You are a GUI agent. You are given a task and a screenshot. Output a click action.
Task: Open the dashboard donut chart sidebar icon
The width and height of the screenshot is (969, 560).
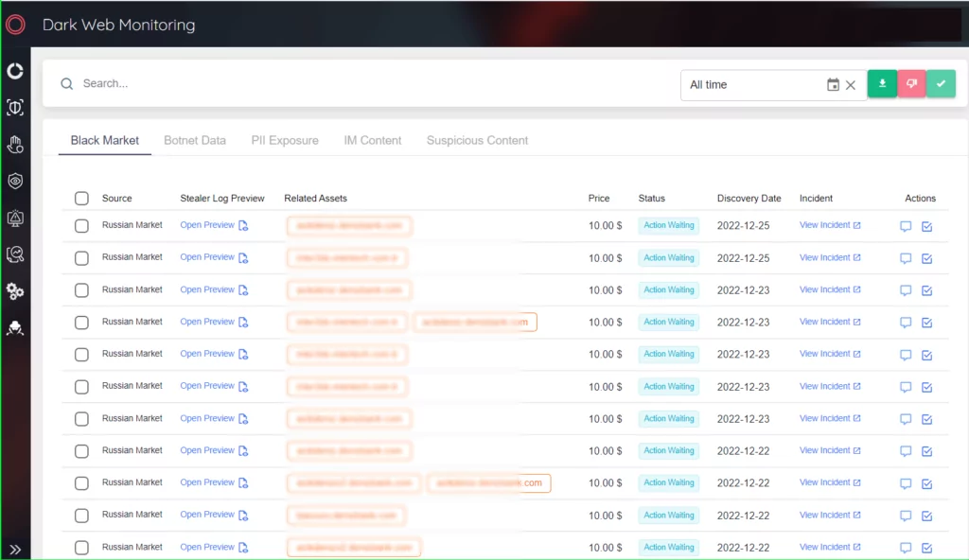tap(15, 71)
